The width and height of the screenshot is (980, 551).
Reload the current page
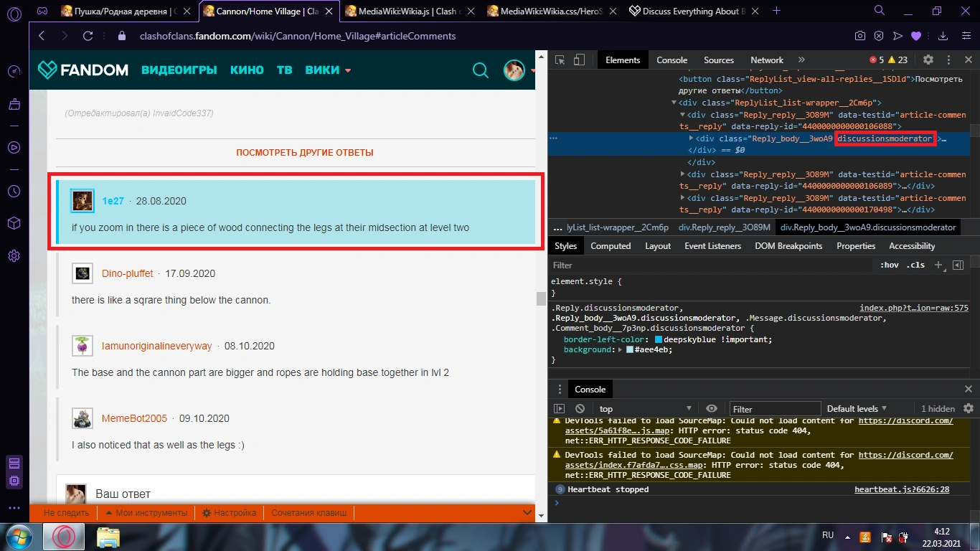[x=88, y=36]
